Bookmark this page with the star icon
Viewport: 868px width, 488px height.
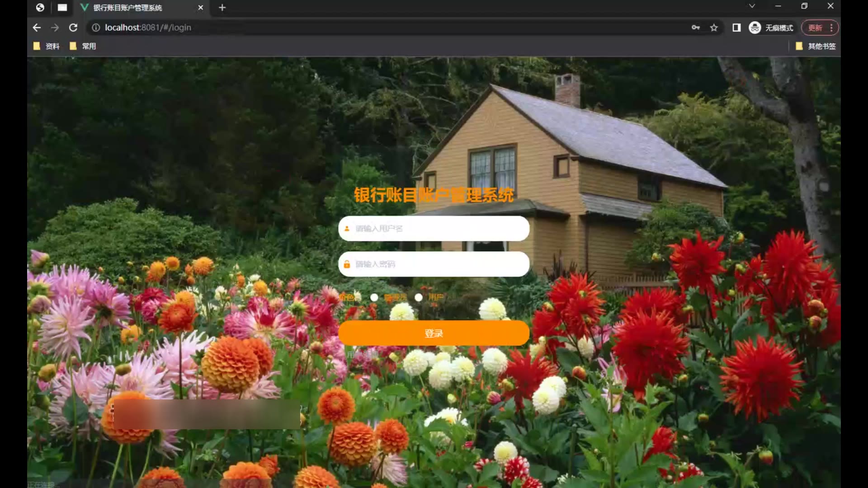pos(714,28)
